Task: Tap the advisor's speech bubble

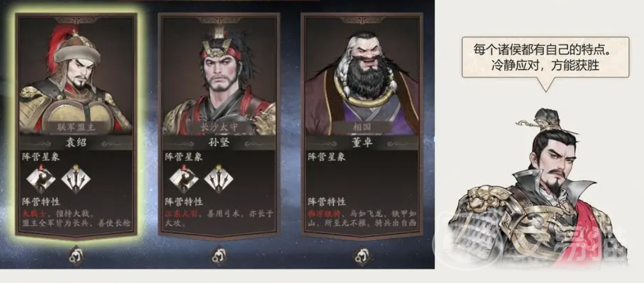Action: pyautogui.click(x=545, y=58)
